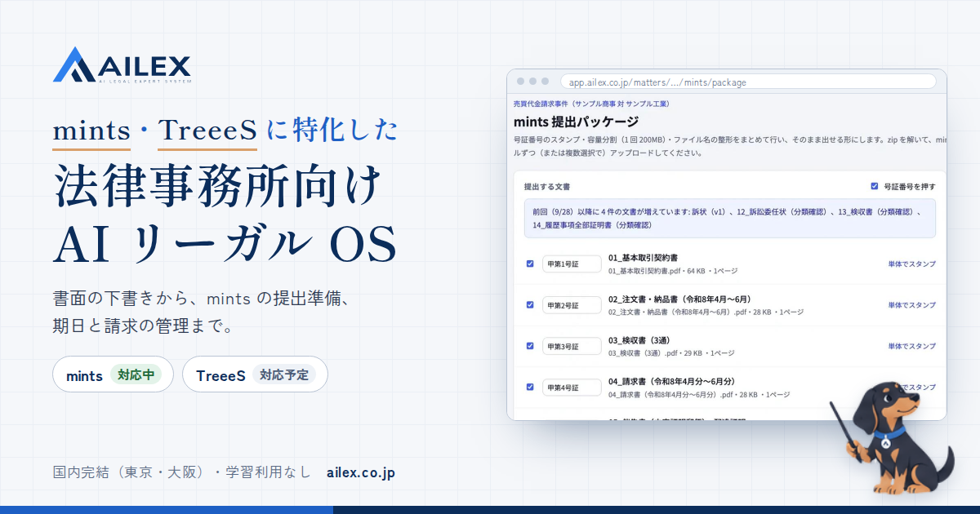Click the underlined TreeeS word in headline
Viewport: 980px width, 514px height.
(x=207, y=131)
